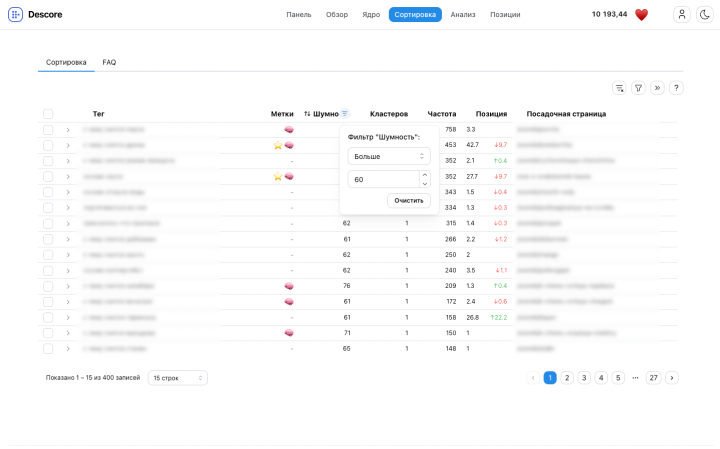Go to next page with pagination arrow

coord(672,378)
